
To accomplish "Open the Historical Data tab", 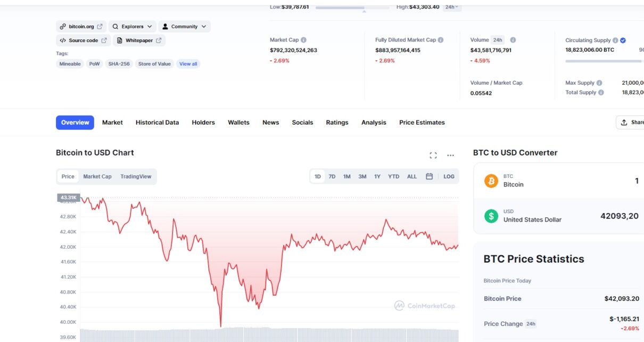I will [x=157, y=123].
